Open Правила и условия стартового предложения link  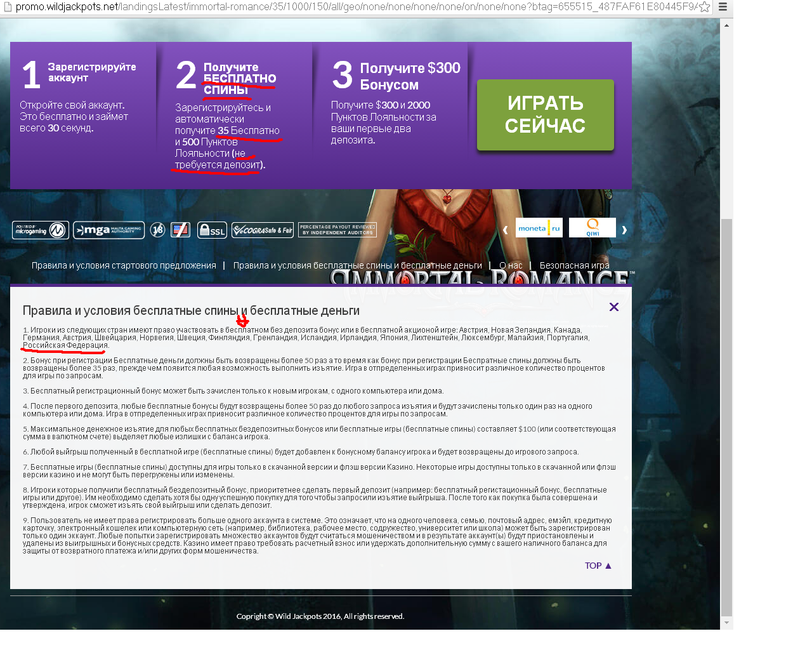[x=124, y=265]
